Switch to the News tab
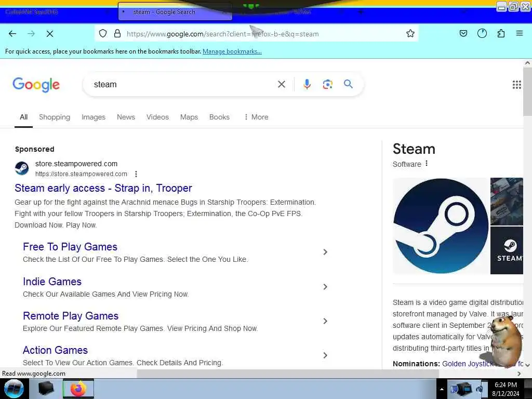The image size is (532, 399). click(126, 117)
